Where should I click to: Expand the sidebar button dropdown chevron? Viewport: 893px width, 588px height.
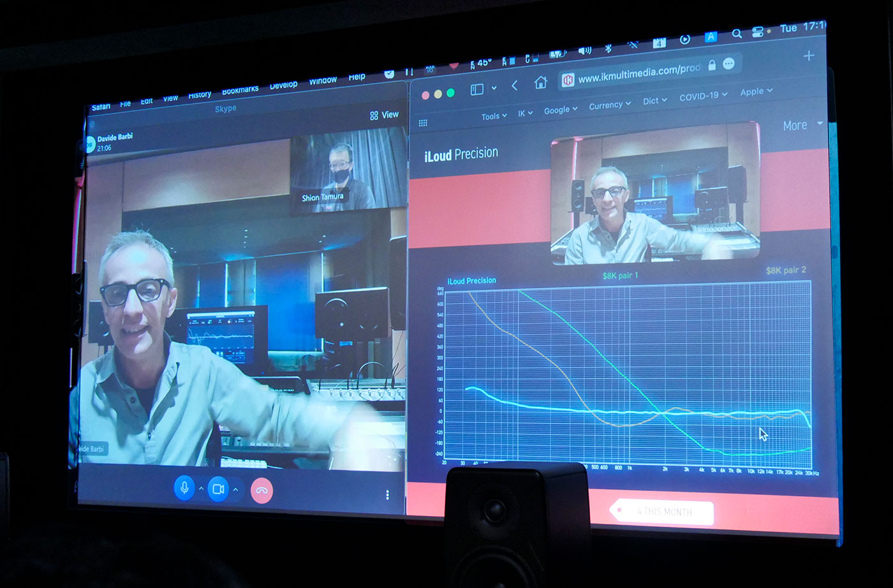pos(494,88)
